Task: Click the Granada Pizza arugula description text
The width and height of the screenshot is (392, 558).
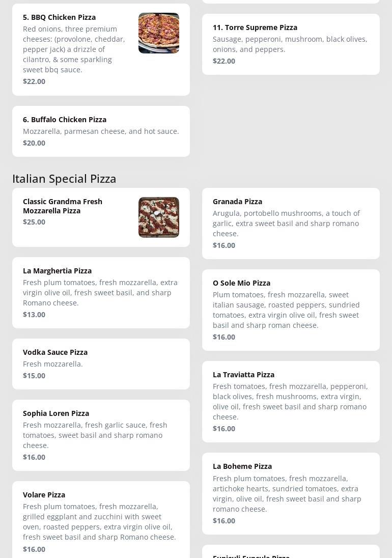Action: click(286, 224)
